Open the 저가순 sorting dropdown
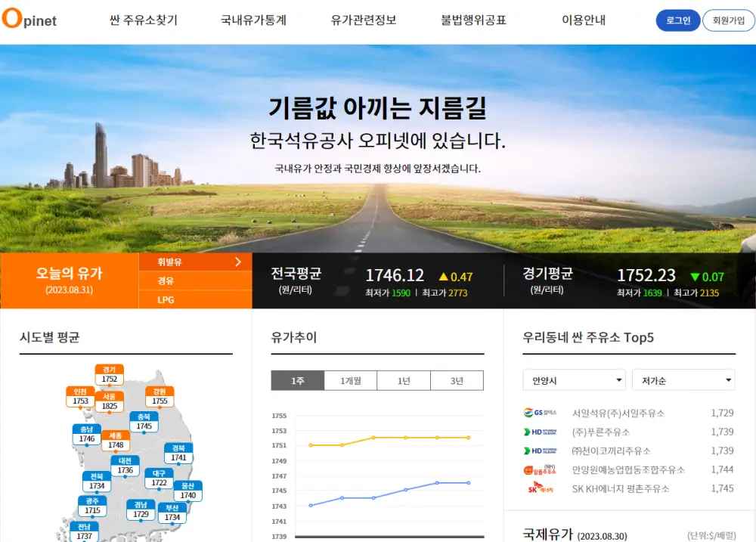Image resolution: width=756 pixels, height=542 pixels. pos(683,379)
